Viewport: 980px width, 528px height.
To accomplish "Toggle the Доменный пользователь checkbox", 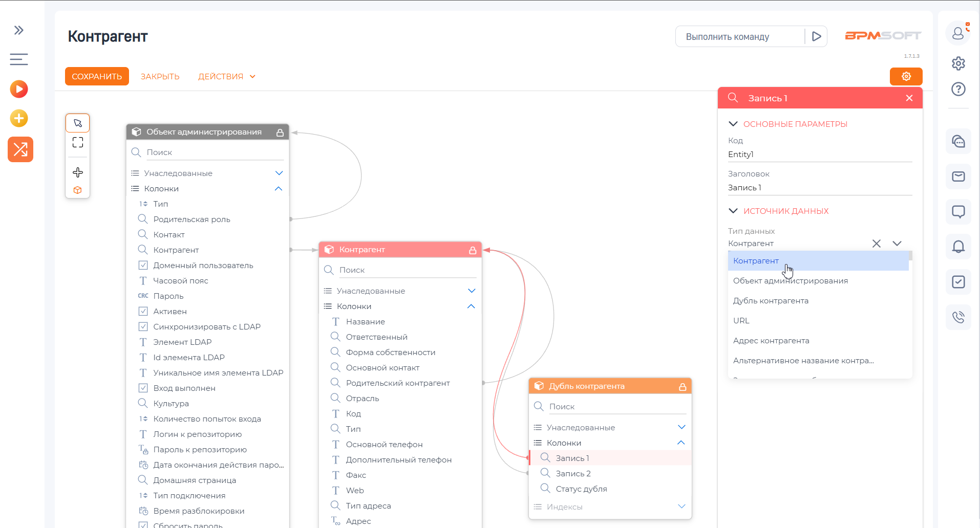I will pyautogui.click(x=143, y=265).
